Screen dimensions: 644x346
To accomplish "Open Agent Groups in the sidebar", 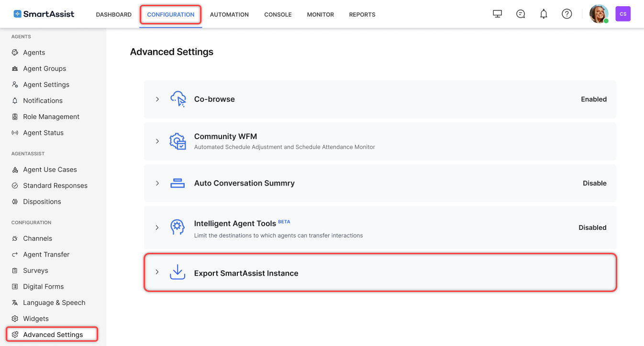I will point(44,69).
